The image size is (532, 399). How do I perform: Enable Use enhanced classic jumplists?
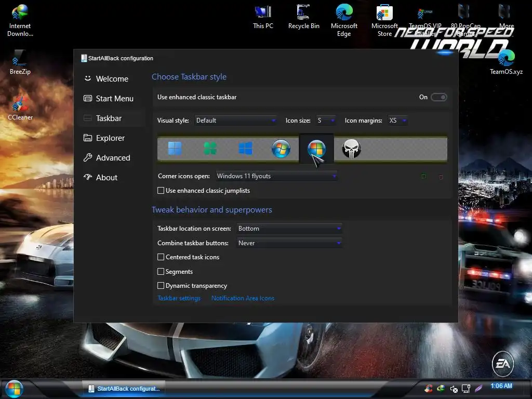click(161, 191)
